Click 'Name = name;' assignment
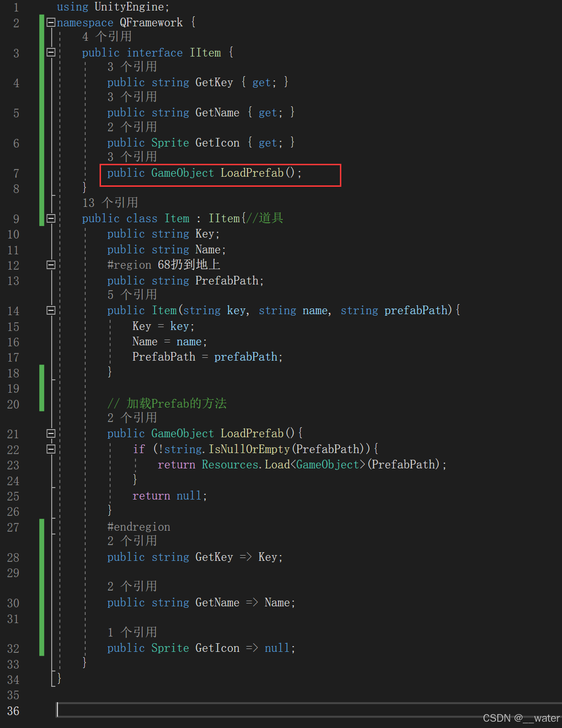This screenshot has height=728, width=562. [x=169, y=341]
